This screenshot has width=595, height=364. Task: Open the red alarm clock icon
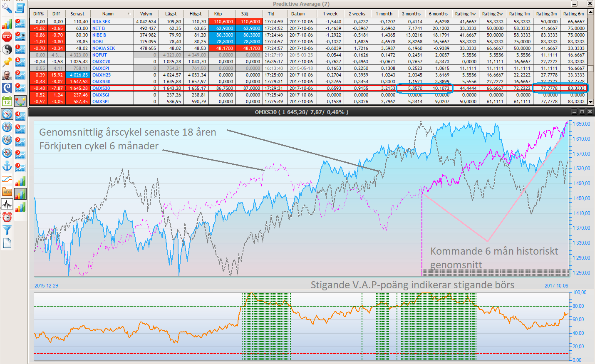click(x=7, y=217)
